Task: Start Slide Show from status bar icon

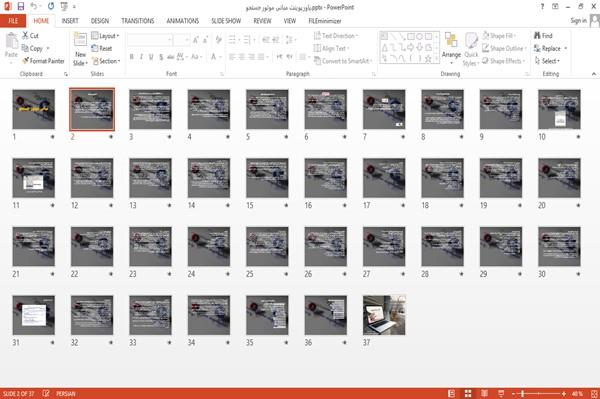Action: (501, 393)
